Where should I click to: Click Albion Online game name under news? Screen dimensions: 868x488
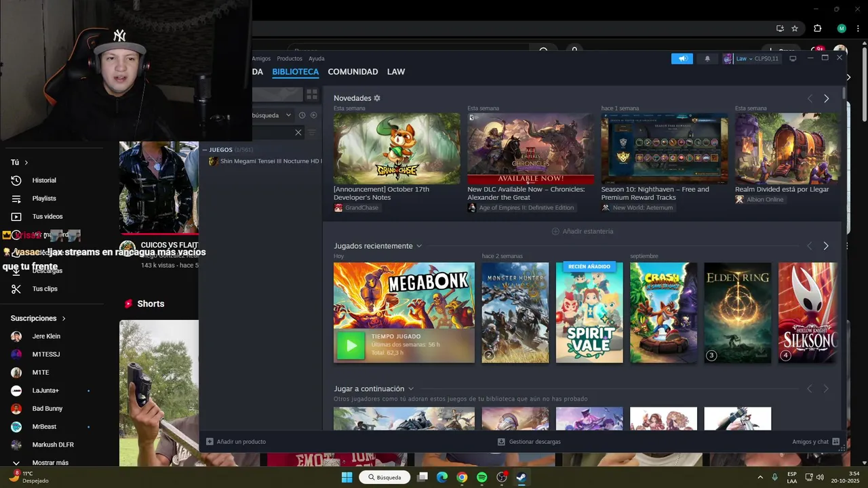tap(765, 199)
